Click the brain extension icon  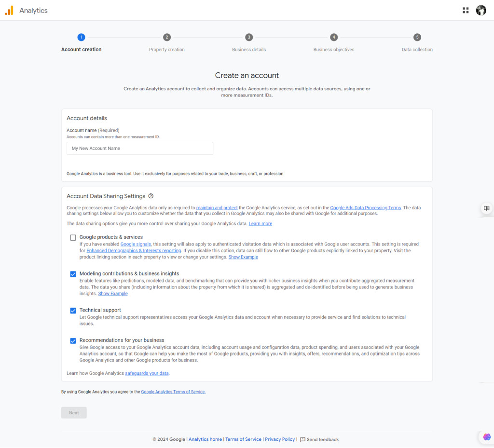coord(487,437)
